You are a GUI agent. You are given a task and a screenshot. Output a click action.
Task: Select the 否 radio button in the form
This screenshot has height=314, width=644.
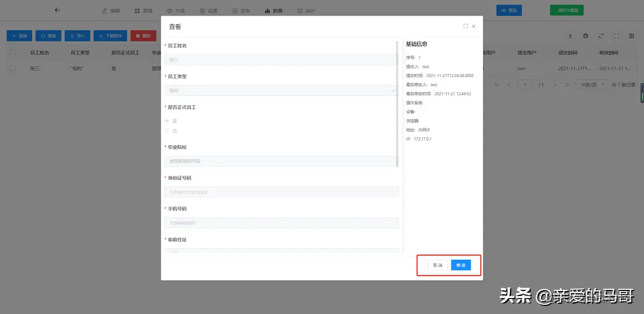[166, 130]
